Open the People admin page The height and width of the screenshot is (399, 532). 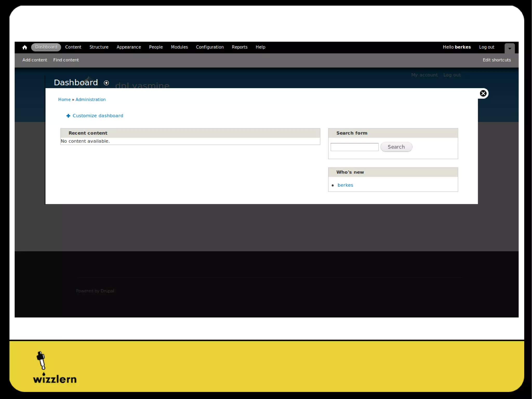coord(156,47)
